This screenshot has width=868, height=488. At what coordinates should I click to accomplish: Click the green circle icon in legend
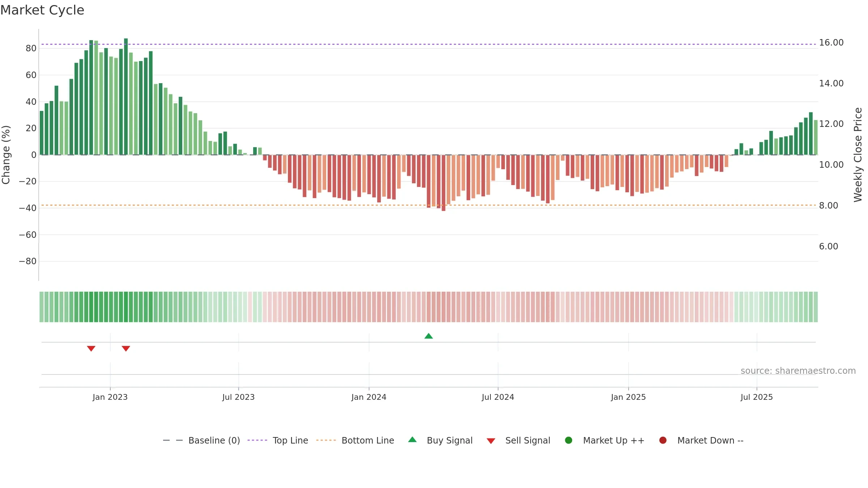[569, 440]
